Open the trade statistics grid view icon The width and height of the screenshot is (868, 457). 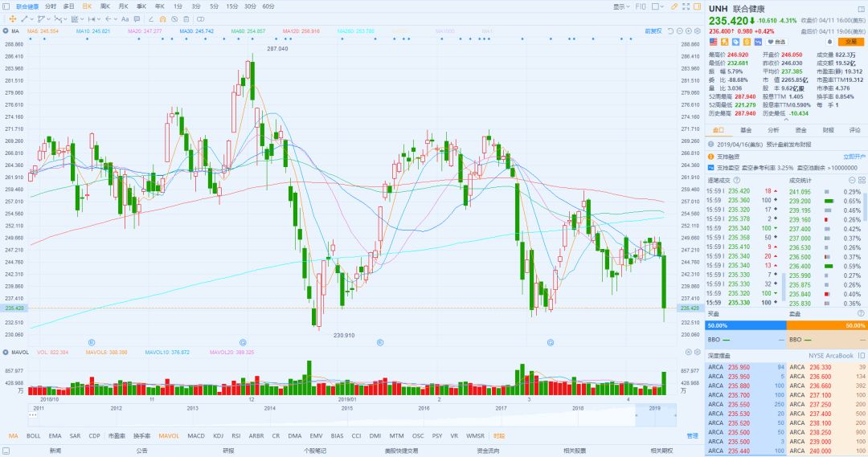862,181
